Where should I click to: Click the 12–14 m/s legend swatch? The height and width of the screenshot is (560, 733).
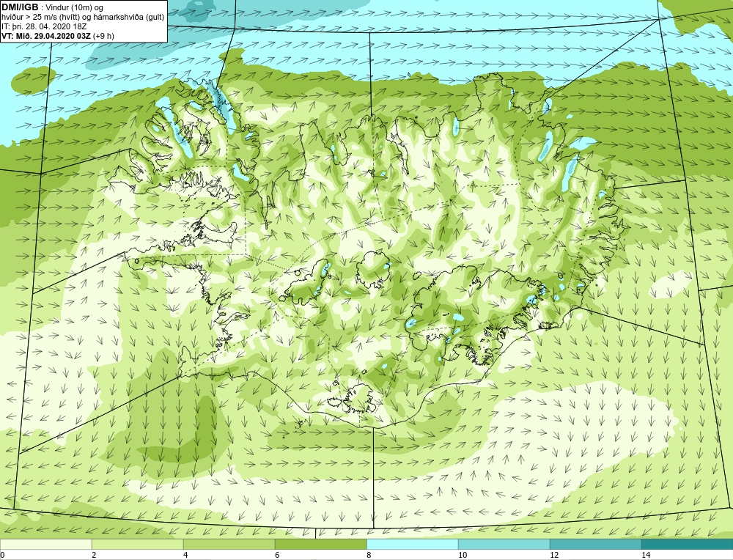point(595,545)
